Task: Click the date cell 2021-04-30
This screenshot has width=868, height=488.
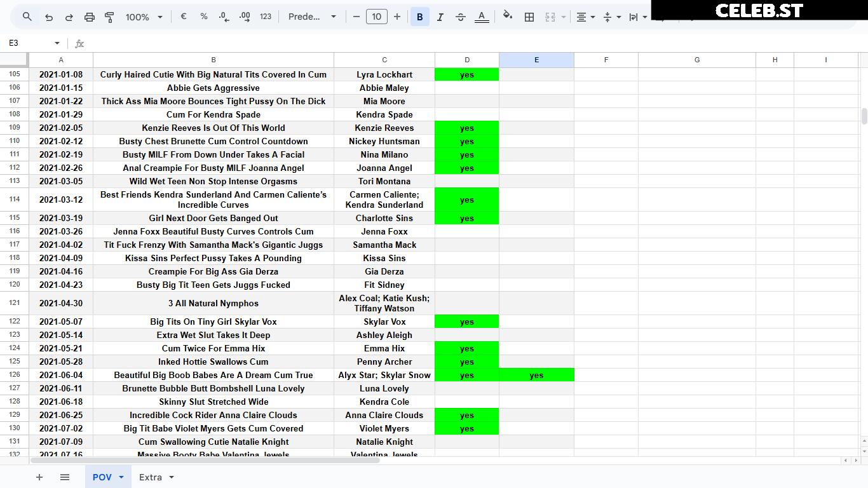Action: [61, 303]
